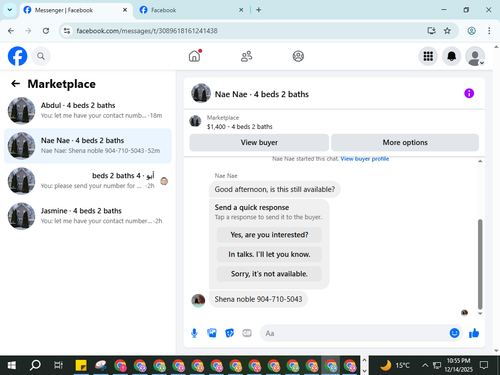Screen dimensions: 500x375
Task: Open the Friends icon in top bar
Action: 246,56
